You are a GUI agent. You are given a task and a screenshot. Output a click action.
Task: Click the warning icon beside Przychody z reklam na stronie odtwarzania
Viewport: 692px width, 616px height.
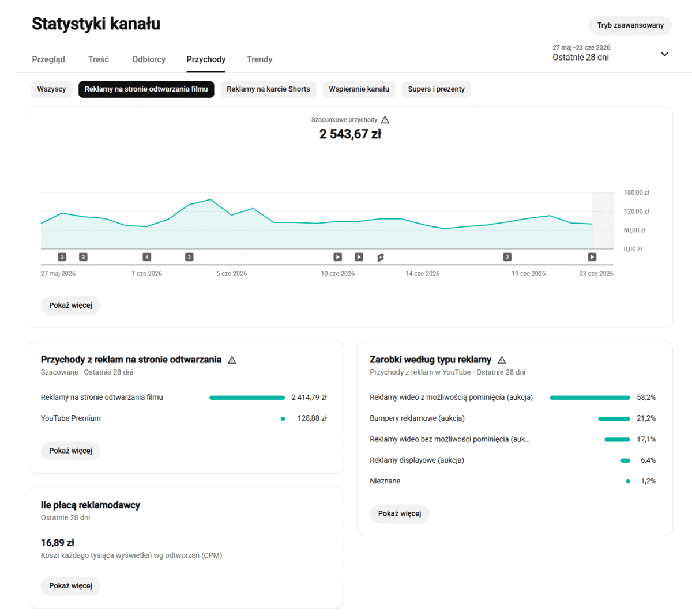click(x=232, y=360)
